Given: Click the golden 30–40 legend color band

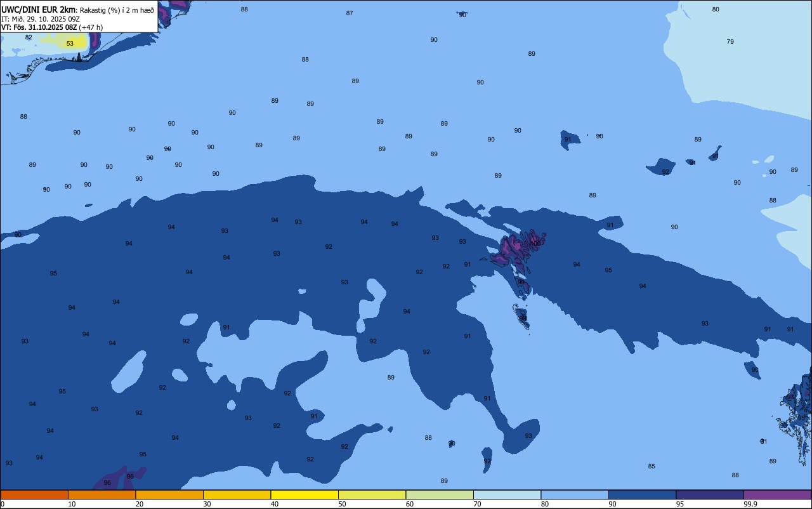Looking at the screenshot, I should (237, 494).
